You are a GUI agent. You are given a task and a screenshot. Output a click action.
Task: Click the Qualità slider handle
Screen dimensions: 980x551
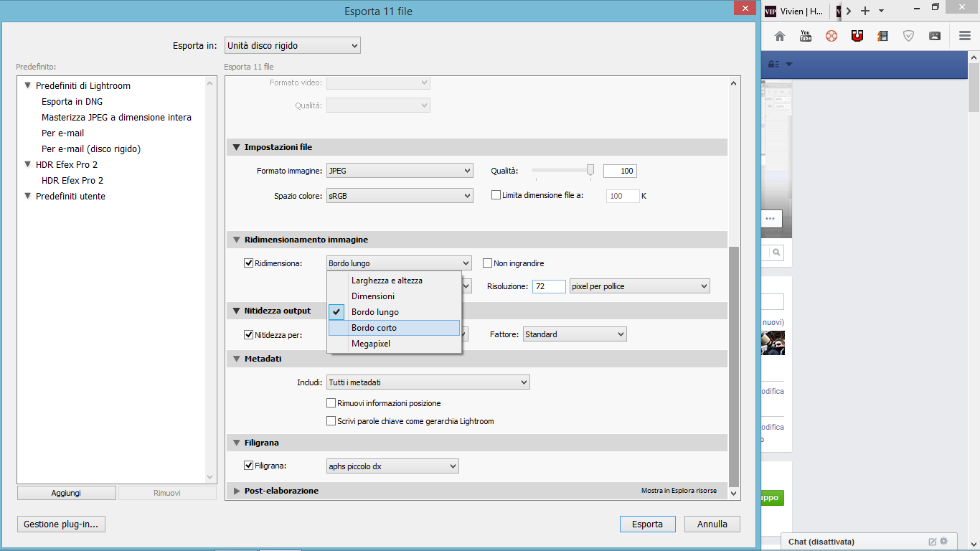(x=590, y=170)
